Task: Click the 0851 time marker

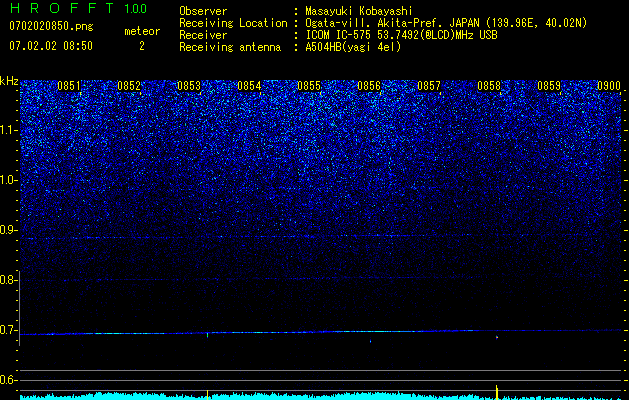Action: coord(69,86)
